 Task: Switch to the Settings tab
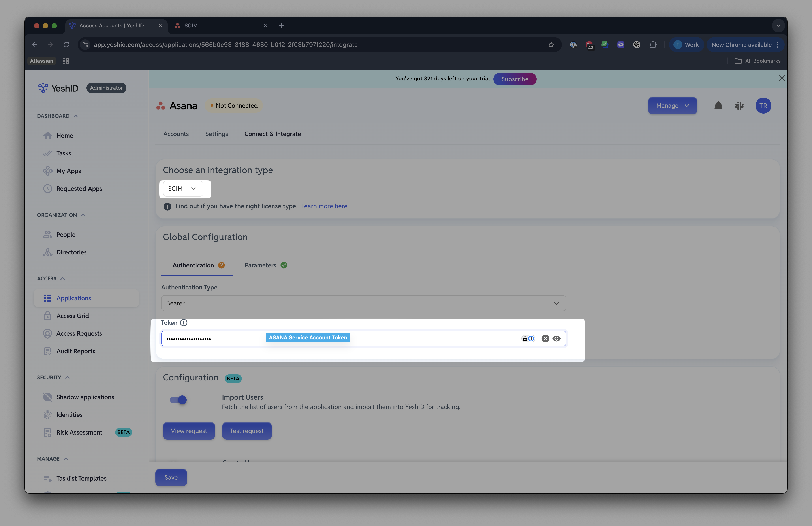click(x=216, y=134)
